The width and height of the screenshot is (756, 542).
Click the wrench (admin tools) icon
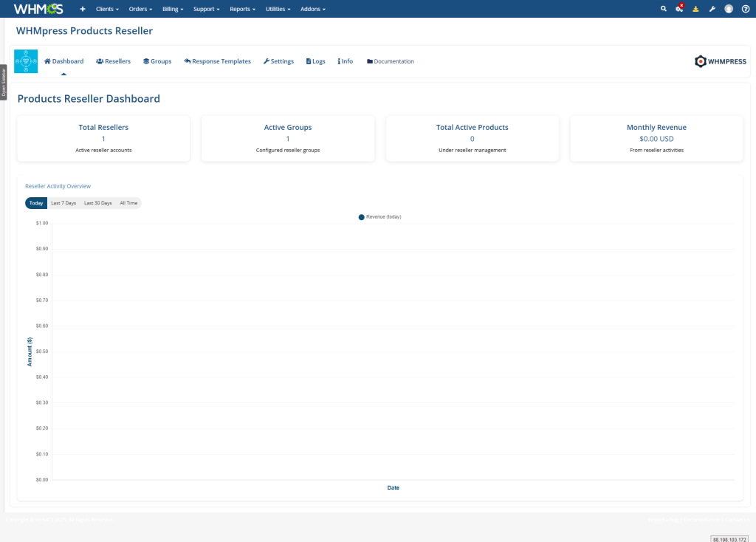pyautogui.click(x=711, y=8)
